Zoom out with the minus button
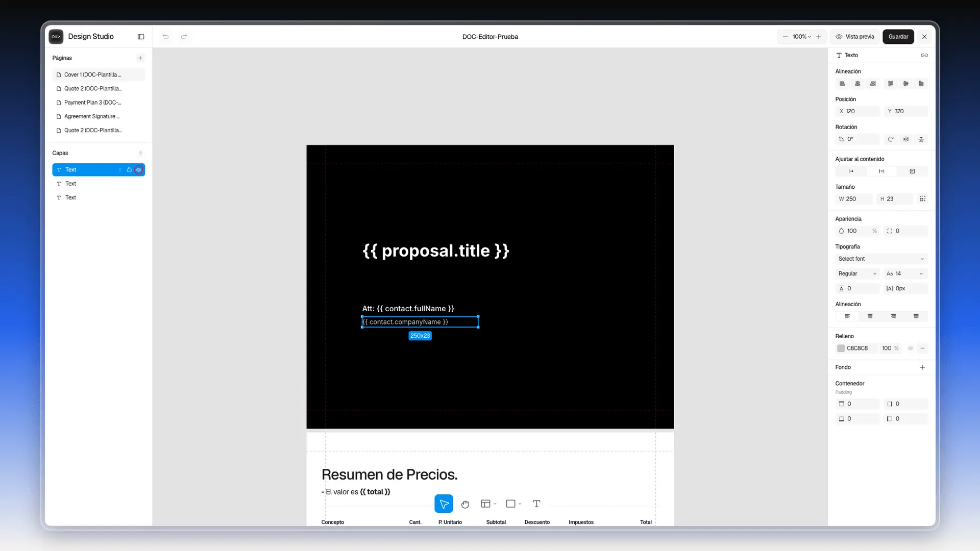Viewport: 980px width, 551px height. 785,37
